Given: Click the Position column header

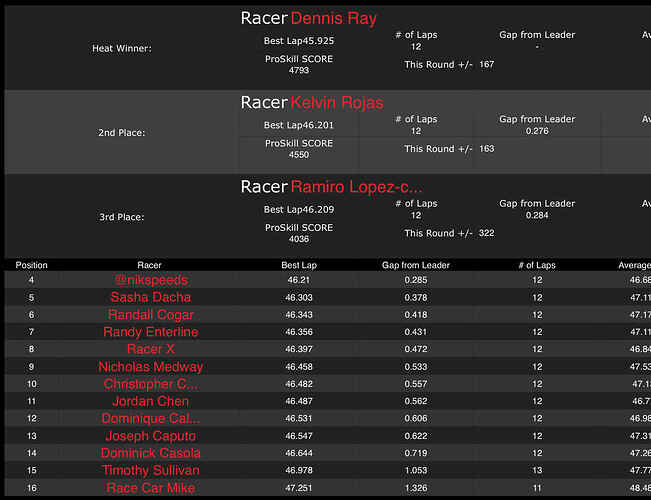Looking at the screenshot, I should click(31, 265).
